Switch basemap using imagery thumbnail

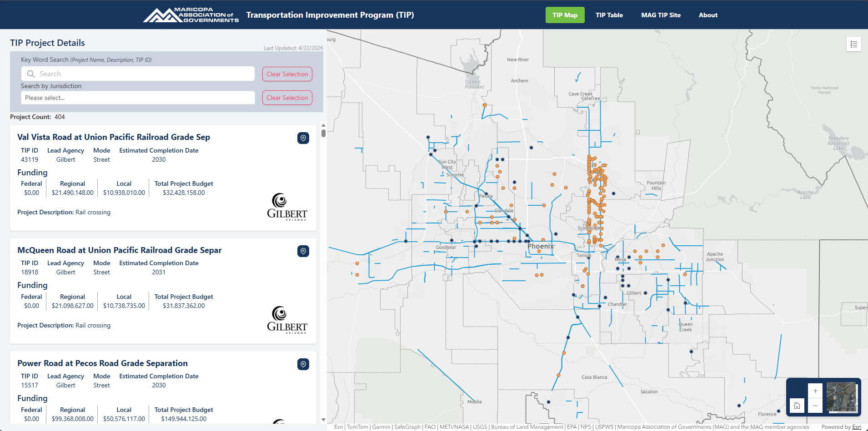(841, 397)
